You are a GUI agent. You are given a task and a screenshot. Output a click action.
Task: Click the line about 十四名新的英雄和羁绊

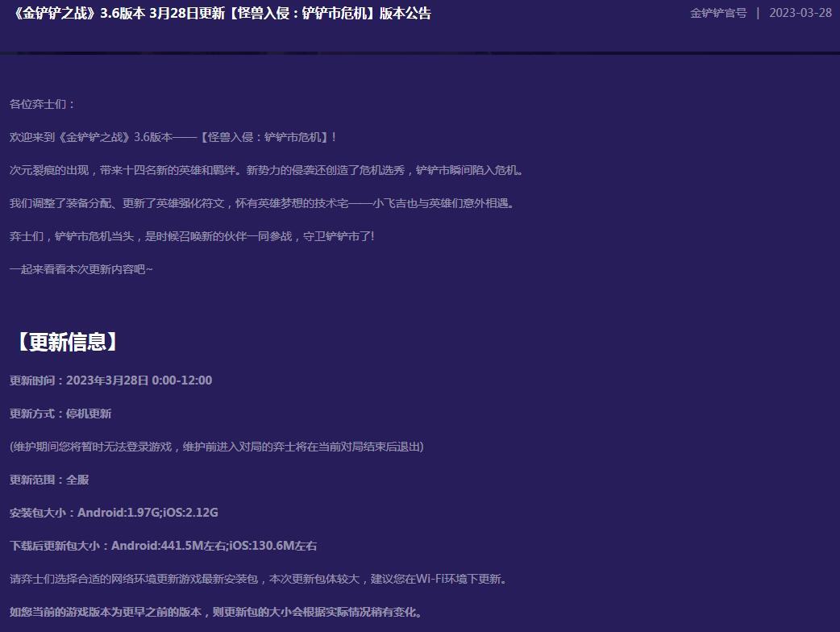[266, 170]
